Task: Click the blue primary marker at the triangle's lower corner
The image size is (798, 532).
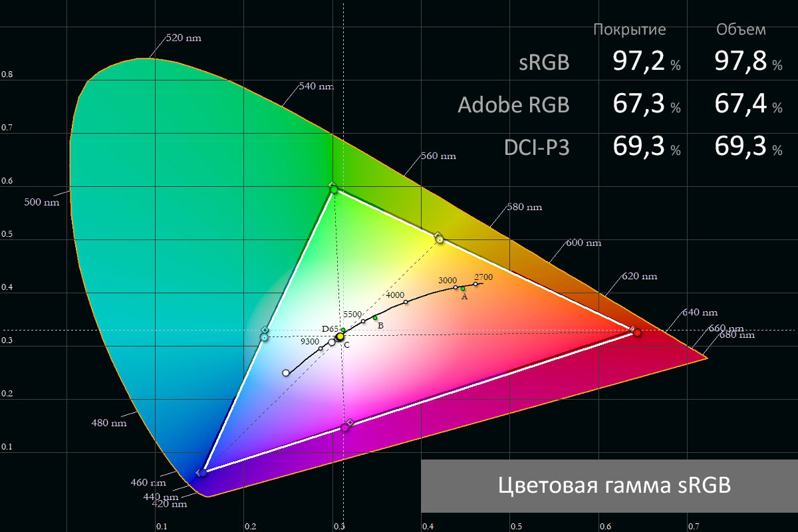Action: tap(201, 473)
